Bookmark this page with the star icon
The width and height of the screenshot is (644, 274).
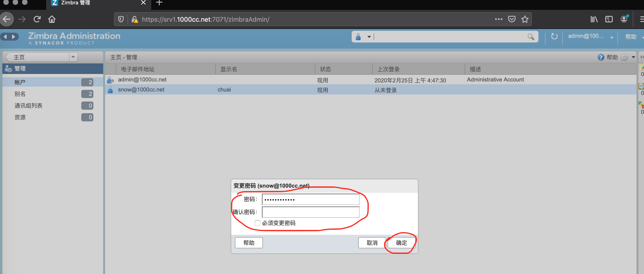pyautogui.click(x=525, y=19)
